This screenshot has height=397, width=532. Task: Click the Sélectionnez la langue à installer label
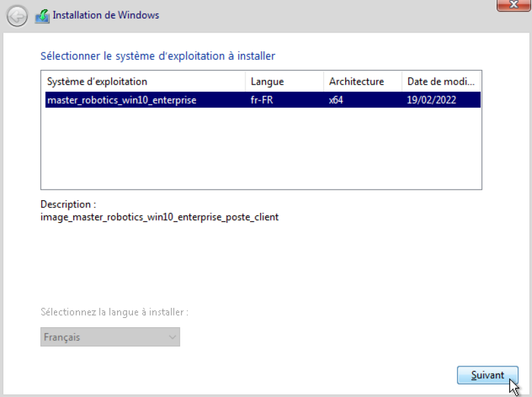point(114,312)
